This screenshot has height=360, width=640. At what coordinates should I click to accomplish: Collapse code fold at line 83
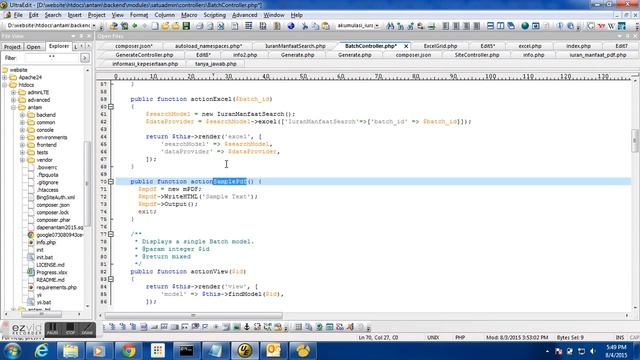click(111, 279)
